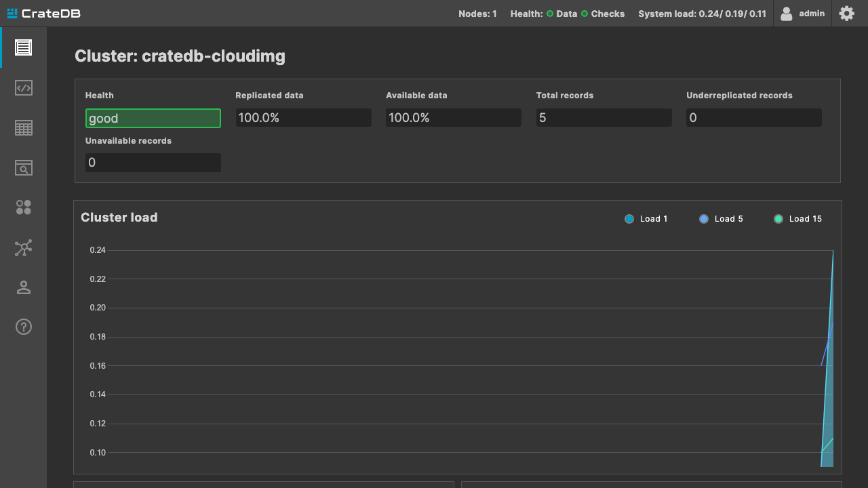Open the Help question mark icon
Screen dimensions: 868x488
point(24,327)
